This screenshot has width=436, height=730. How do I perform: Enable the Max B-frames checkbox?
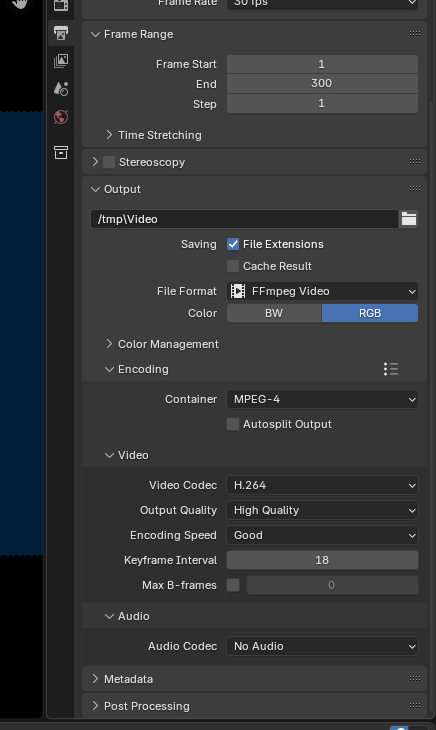point(233,585)
